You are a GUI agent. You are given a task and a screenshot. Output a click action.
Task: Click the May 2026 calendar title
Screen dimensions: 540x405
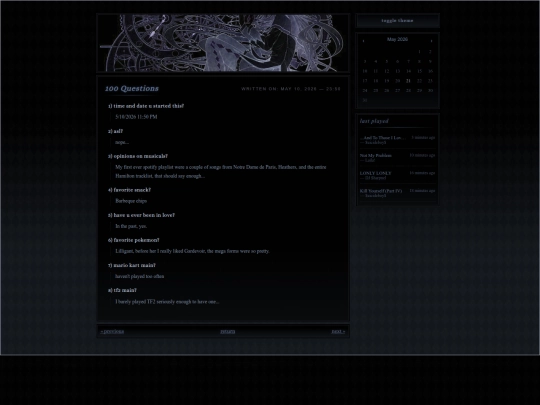pyautogui.click(x=397, y=39)
